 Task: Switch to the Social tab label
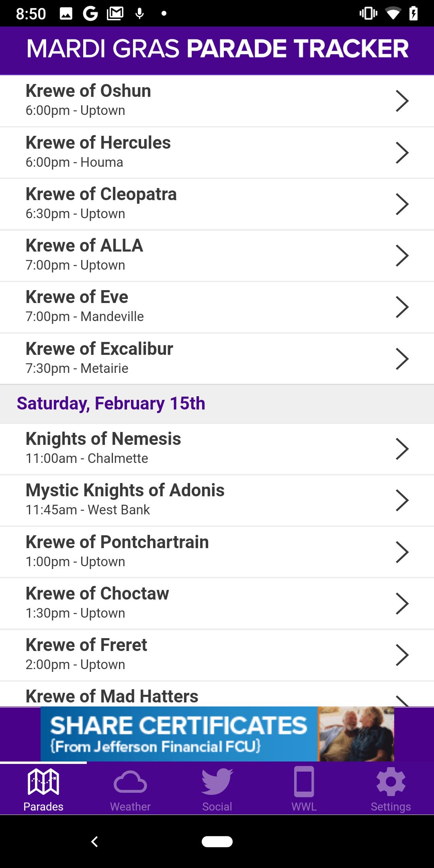coord(217,807)
